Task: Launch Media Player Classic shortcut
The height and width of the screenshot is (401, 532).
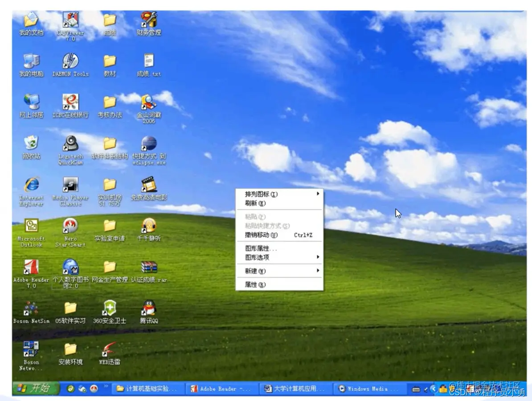Action: point(70,192)
